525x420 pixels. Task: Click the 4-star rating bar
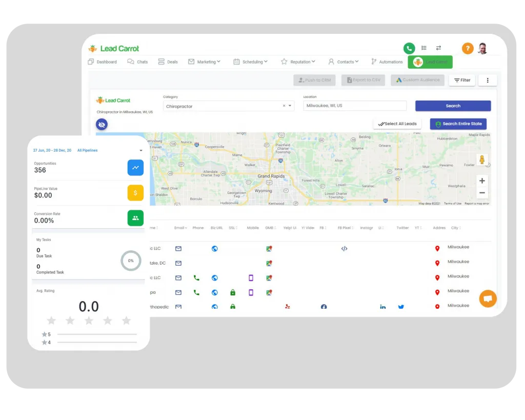tap(97, 342)
